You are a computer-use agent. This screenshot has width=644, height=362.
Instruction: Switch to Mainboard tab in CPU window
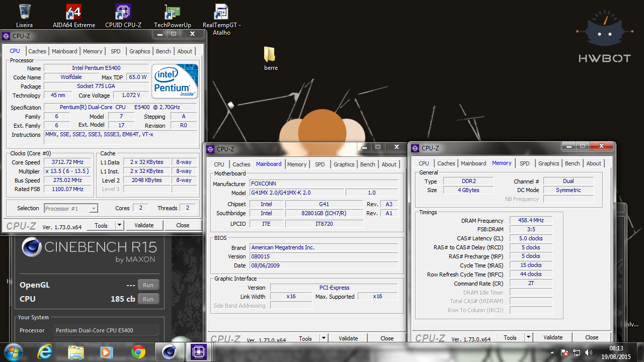pos(64,51)
